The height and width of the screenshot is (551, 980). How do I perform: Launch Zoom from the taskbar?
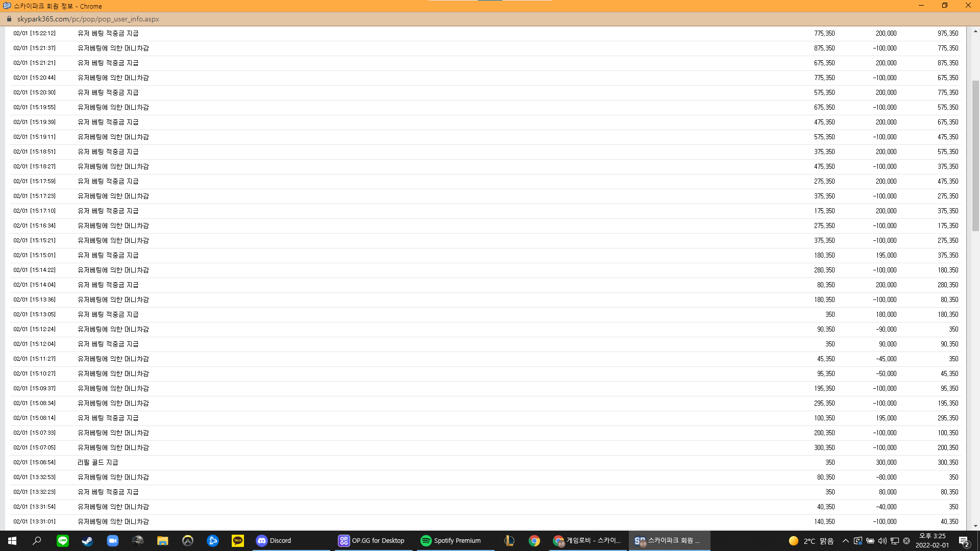point(112,541)
